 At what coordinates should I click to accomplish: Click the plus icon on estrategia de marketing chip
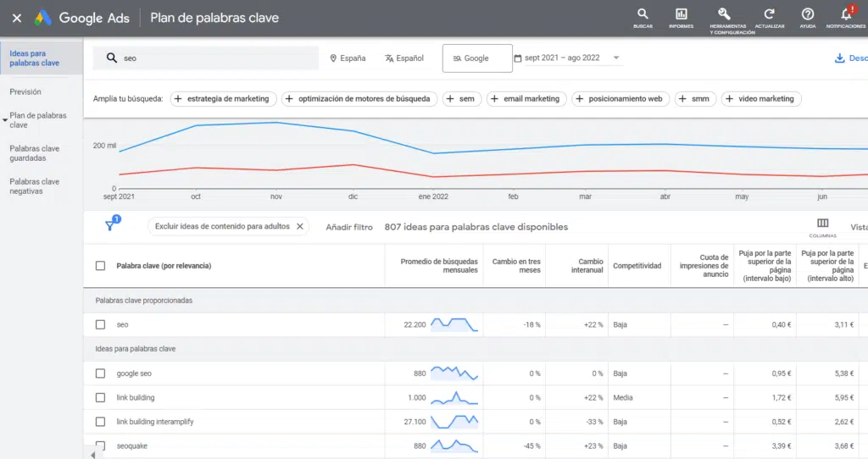[178, 98]
